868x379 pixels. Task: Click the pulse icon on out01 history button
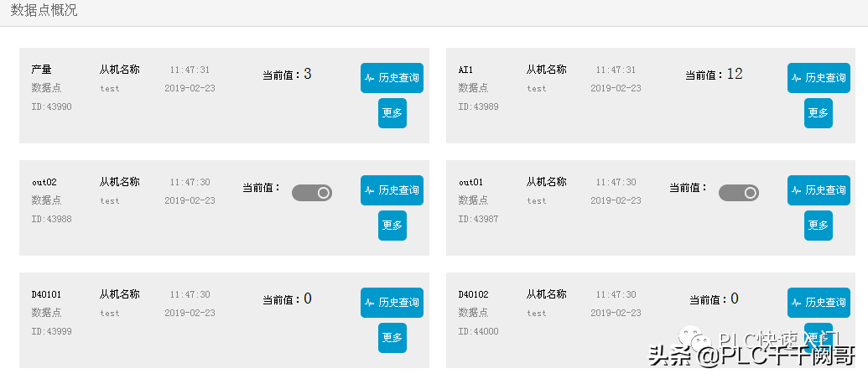(x=797, y=190)
